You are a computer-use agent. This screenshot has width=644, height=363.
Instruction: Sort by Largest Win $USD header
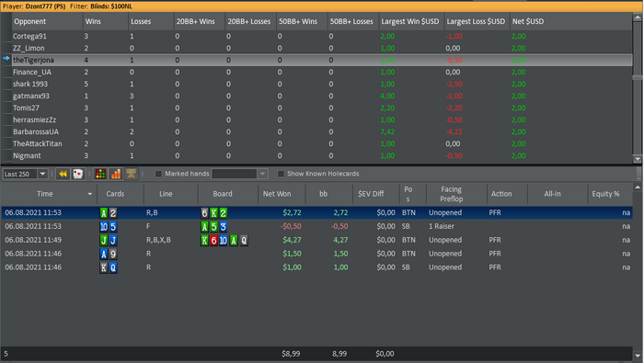[411, 21]
